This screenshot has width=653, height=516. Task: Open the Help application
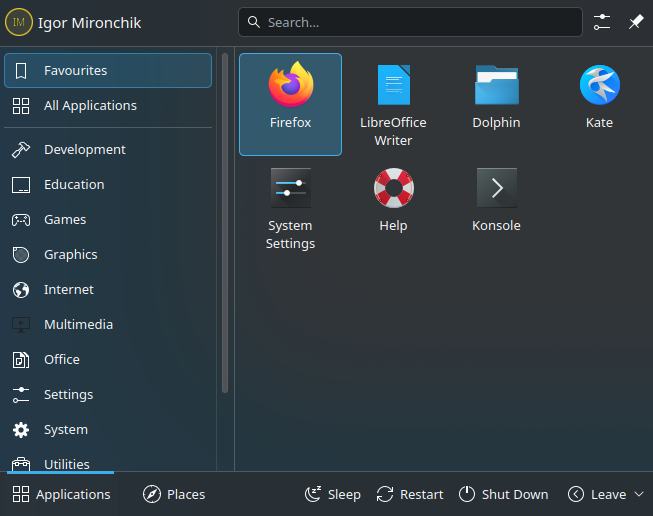[393, 207]
